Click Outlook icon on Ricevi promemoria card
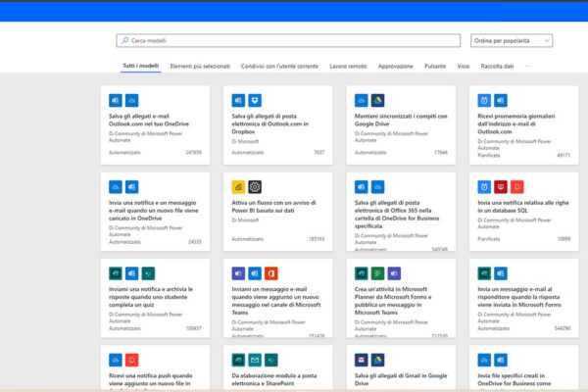This screenshot has width=588, height=392. [501, 100]
